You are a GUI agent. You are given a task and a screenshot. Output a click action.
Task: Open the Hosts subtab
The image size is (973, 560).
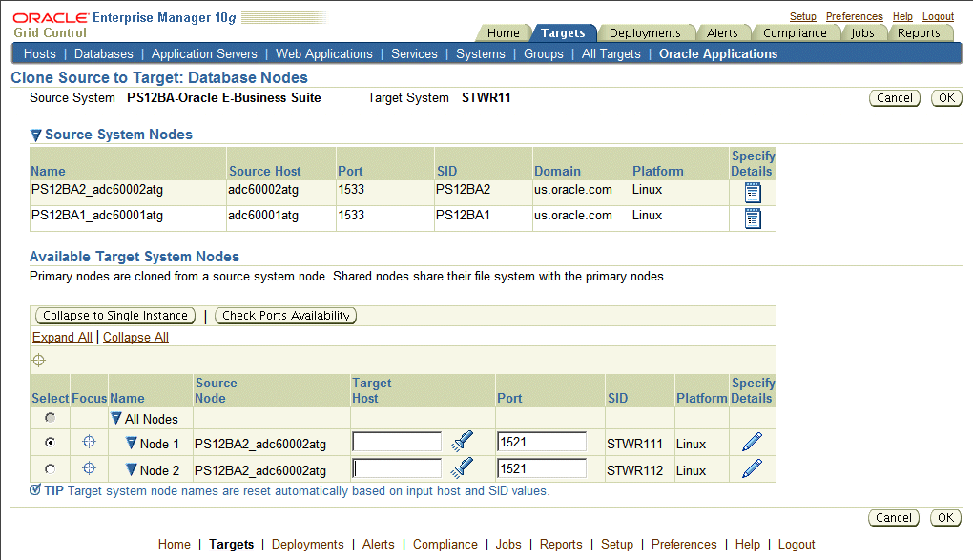40,54
